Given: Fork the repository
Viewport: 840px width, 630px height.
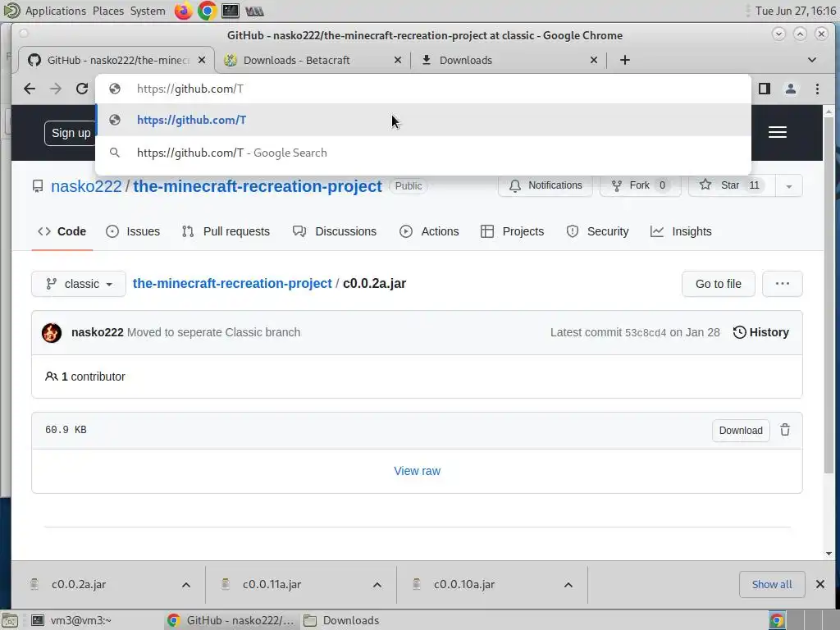Looking at the screenshot, I should point(640,185).
